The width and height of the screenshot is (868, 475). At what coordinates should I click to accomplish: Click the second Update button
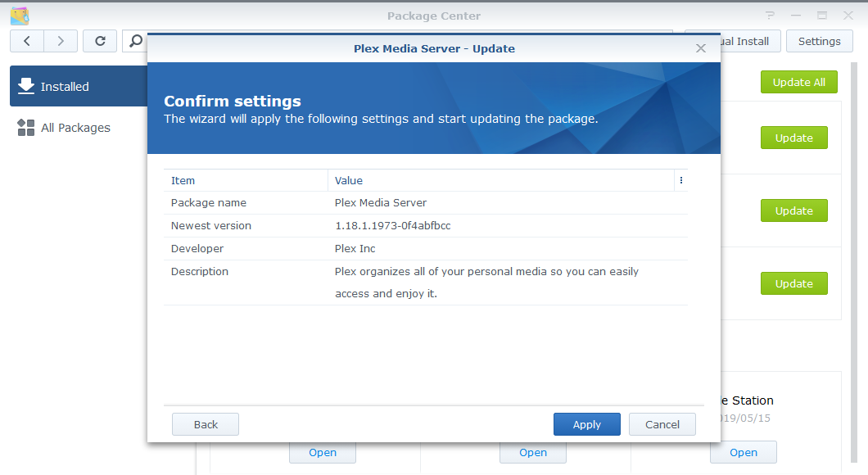coord(793,211)
